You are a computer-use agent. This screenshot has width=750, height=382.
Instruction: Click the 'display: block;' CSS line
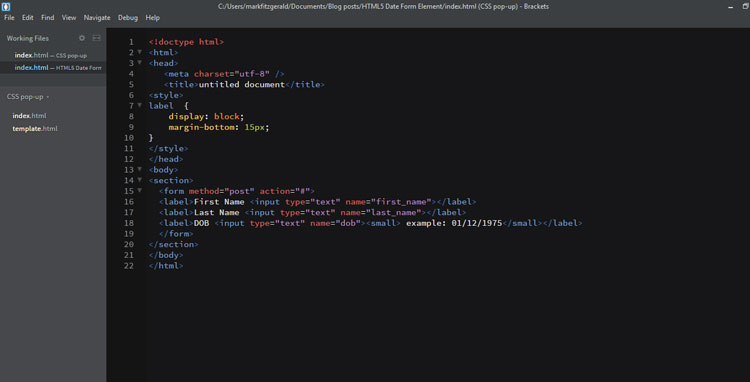206,117
